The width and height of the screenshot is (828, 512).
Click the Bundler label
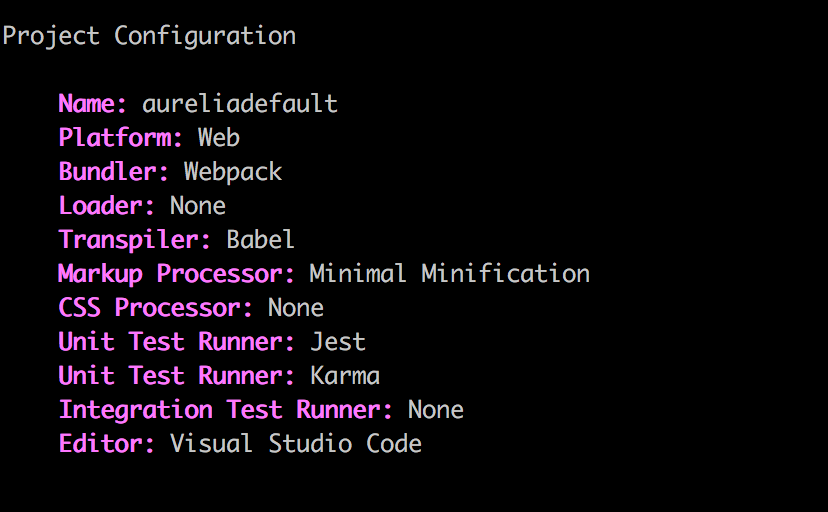[x=114, y=172]
